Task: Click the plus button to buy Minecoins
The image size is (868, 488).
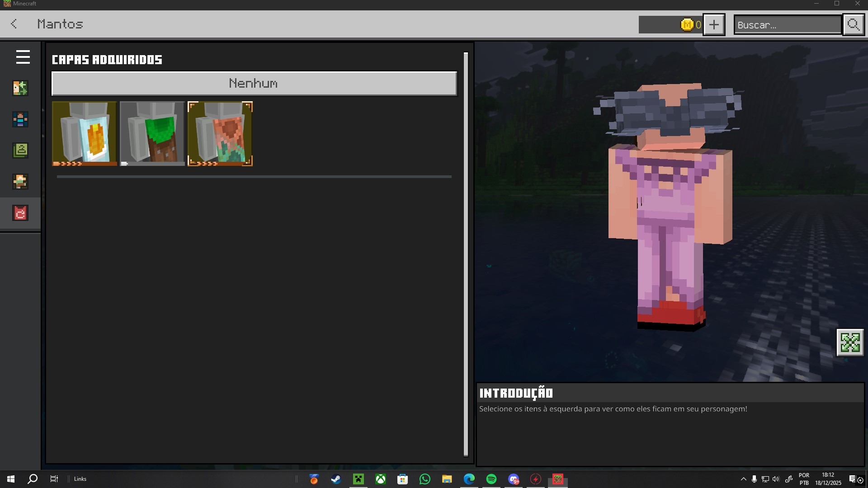Action: [x=714, y=24]
